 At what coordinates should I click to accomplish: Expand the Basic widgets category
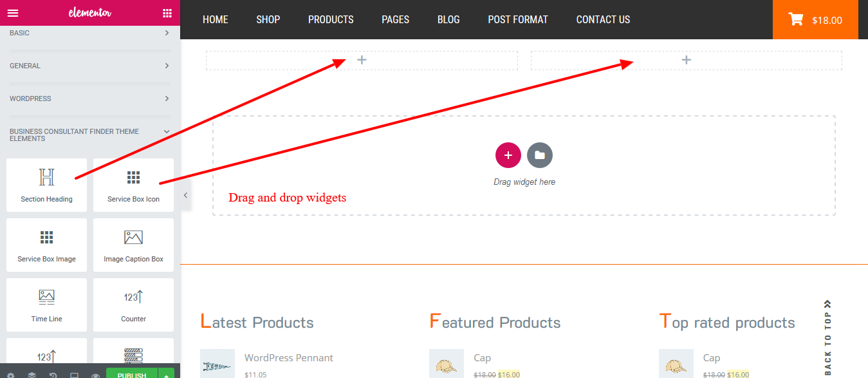coord(90,33)
